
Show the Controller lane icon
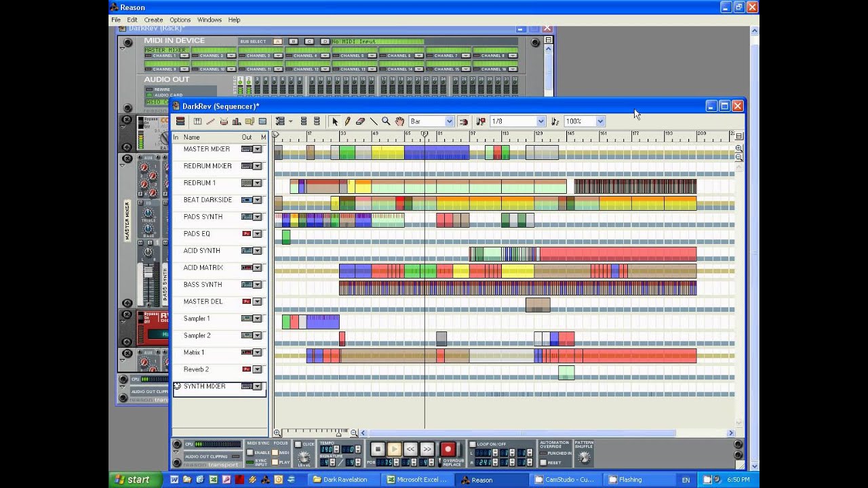click(x=262, y=121)
